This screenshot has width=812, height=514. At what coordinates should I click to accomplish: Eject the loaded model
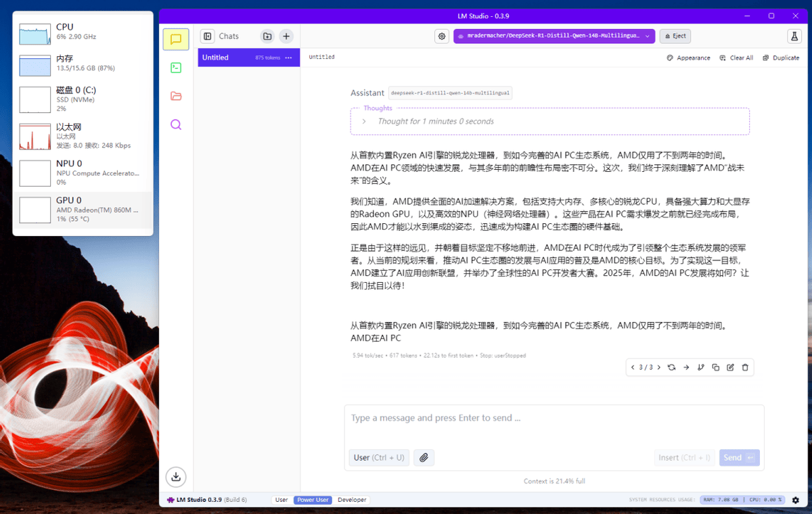coord(675,36)
